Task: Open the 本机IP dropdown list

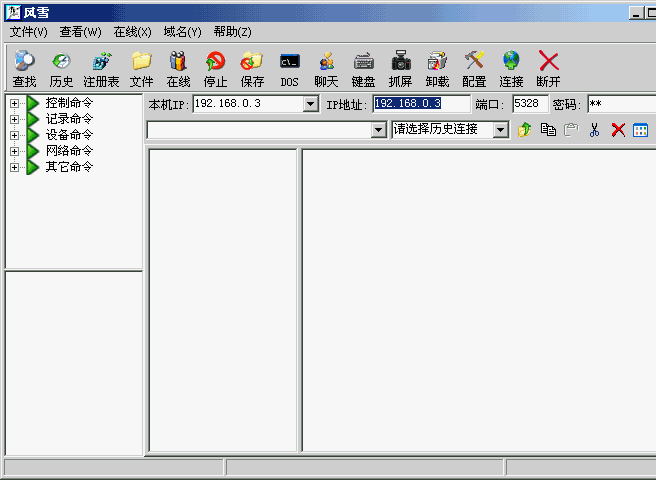Action: tap(310, 104)
